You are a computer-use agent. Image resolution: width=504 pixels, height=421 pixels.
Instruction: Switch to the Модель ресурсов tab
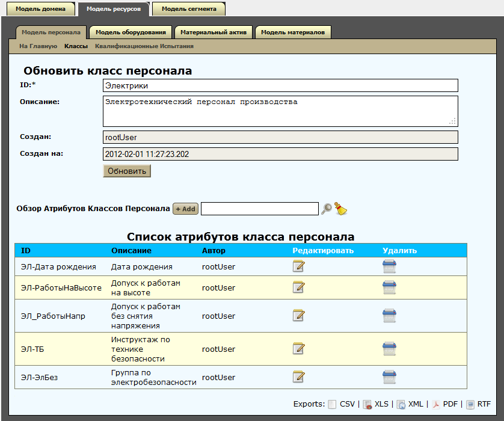coord(114,9)
